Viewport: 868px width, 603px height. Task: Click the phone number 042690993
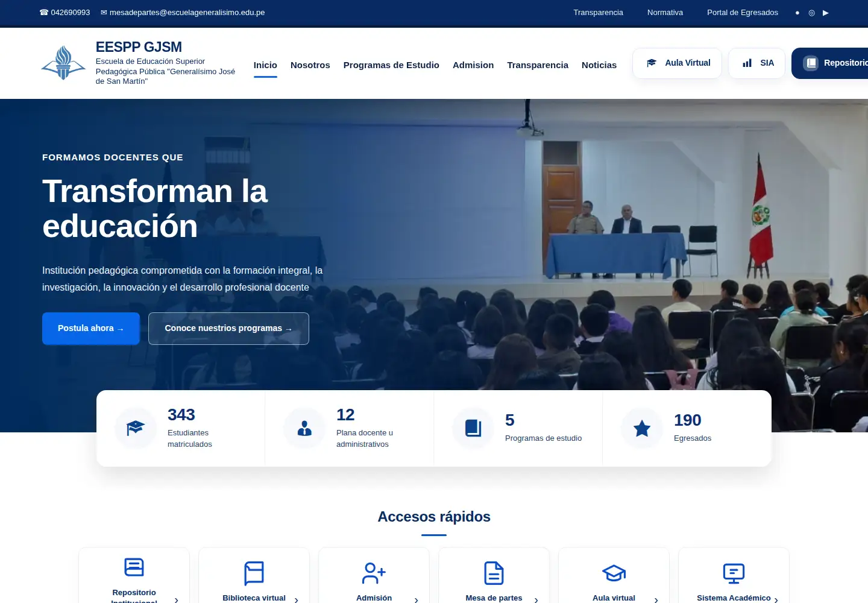[x=71, y=13]
